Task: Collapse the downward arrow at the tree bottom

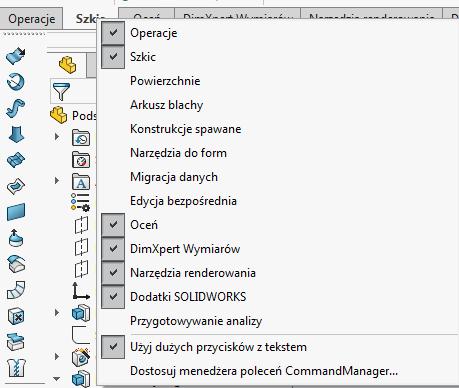Action: pyautogui.click(x=57, y=379)
